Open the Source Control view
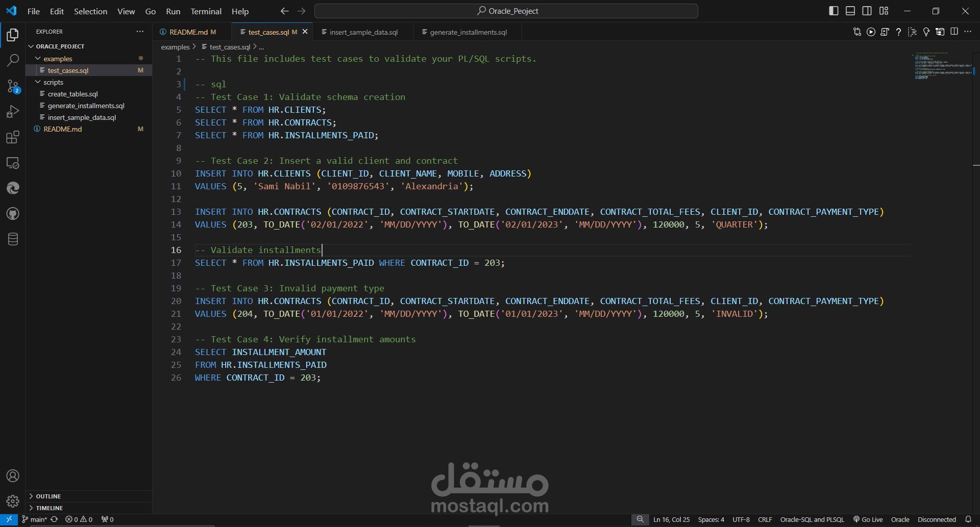 pyautogui.click(x=13, y=86)
